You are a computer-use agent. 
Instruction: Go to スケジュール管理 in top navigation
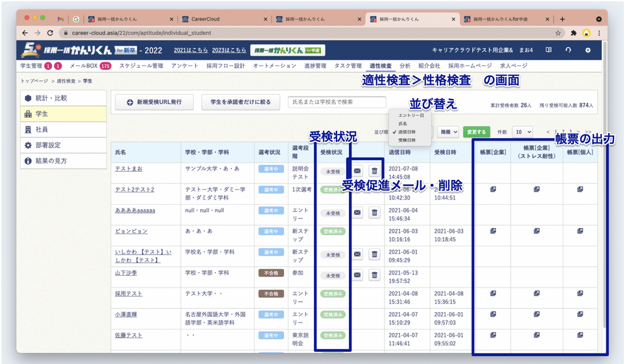click(x=141, y=66)
